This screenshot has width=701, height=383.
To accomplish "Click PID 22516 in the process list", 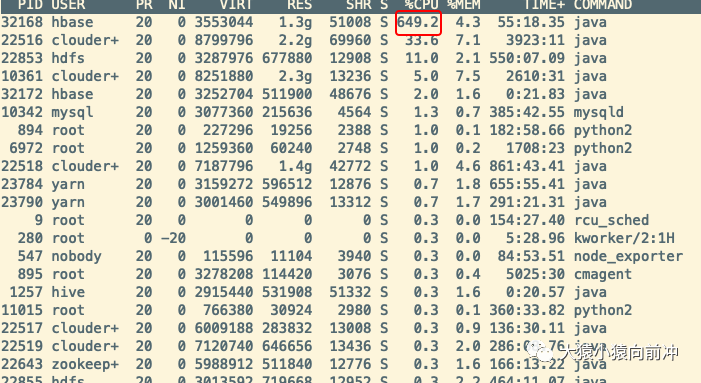I will click(x=22, y=40).
